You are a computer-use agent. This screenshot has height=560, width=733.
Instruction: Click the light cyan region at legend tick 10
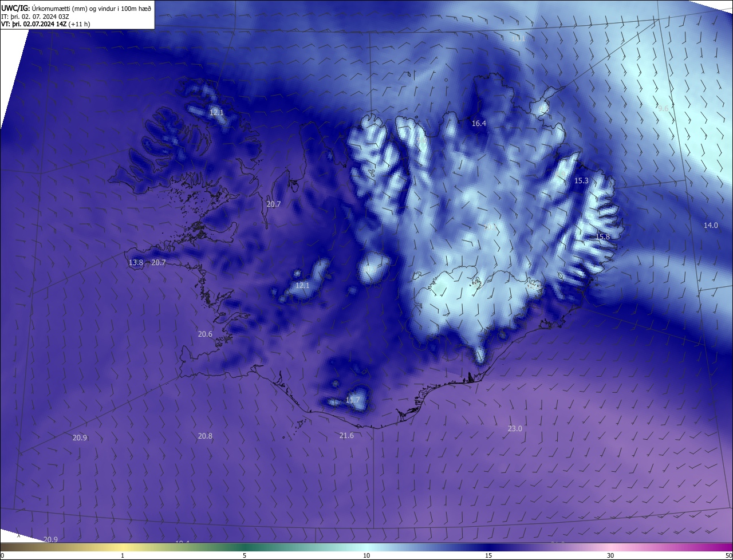coord(366,547)
